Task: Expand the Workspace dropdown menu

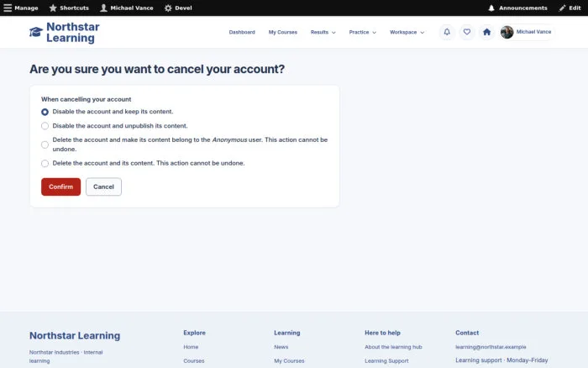Action: (407, 32)
